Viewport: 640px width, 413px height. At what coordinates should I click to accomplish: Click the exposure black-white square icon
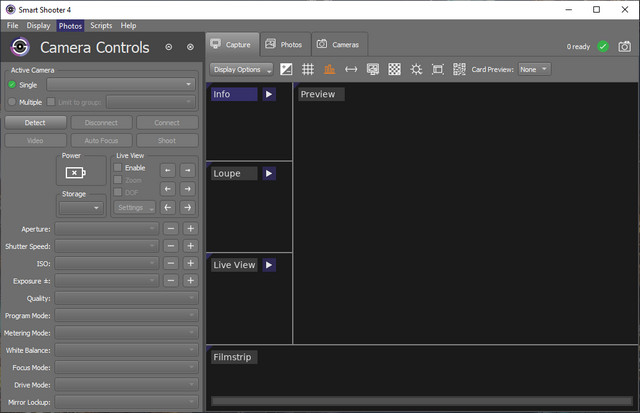286,70
